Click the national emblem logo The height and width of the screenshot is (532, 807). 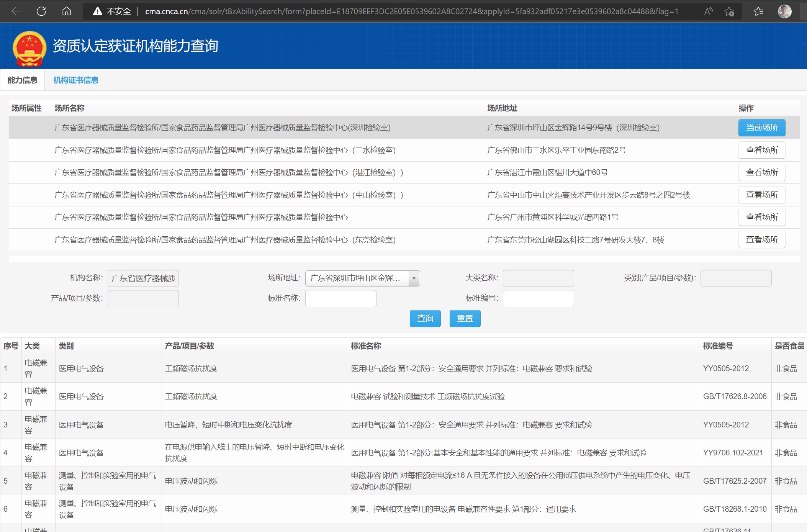click(x=29, y=48)
